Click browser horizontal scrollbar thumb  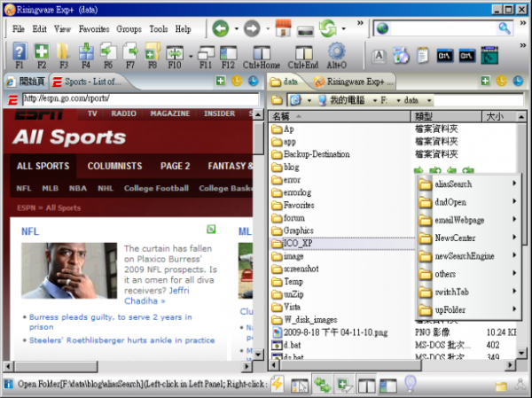tap(57, 366)
